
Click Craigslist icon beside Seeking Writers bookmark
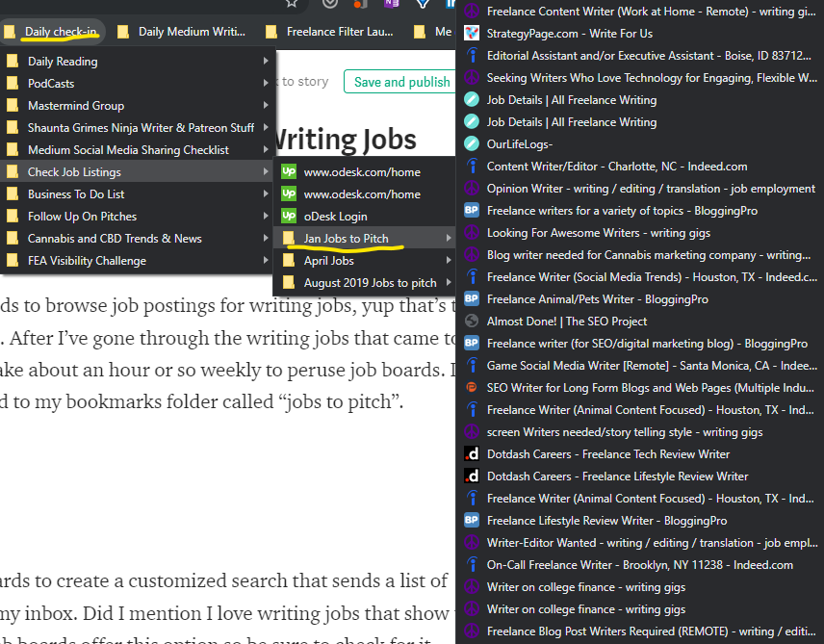coord(472,78)
